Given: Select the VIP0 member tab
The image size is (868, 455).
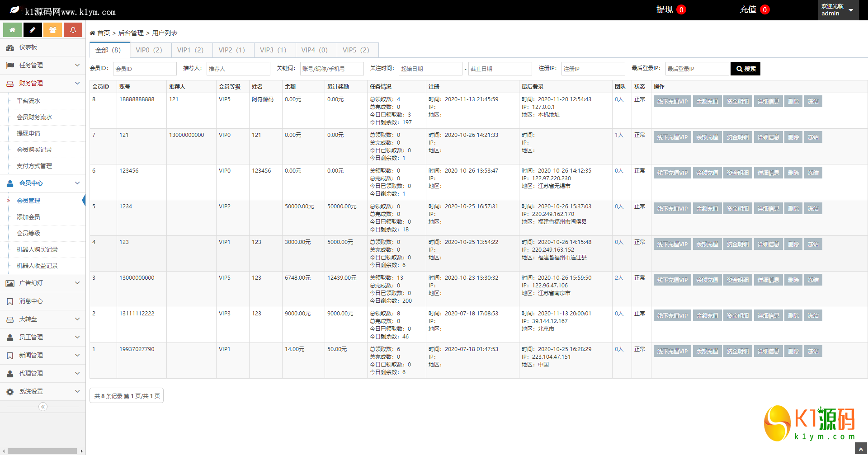Looking at the screenshot, I should point(150,50).
